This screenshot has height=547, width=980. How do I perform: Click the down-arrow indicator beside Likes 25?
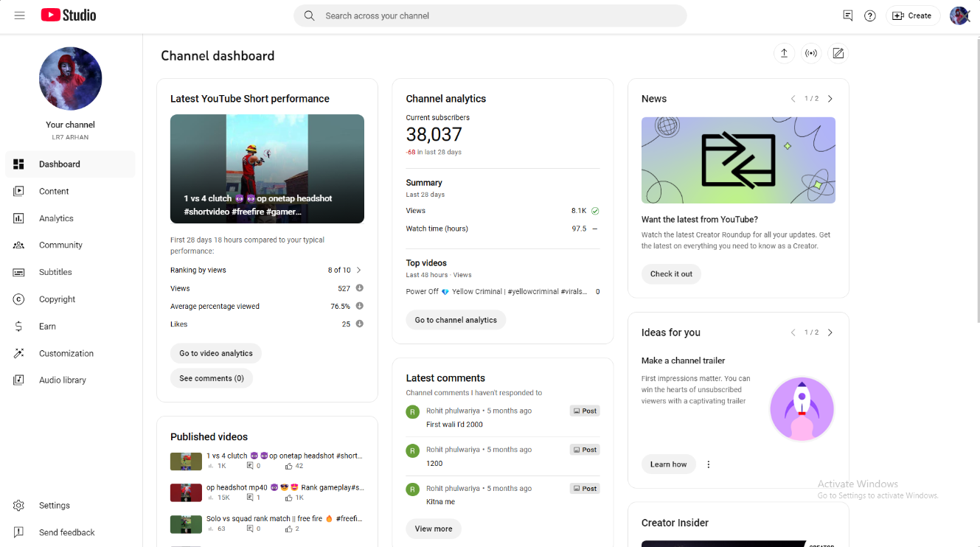[360, 324]
